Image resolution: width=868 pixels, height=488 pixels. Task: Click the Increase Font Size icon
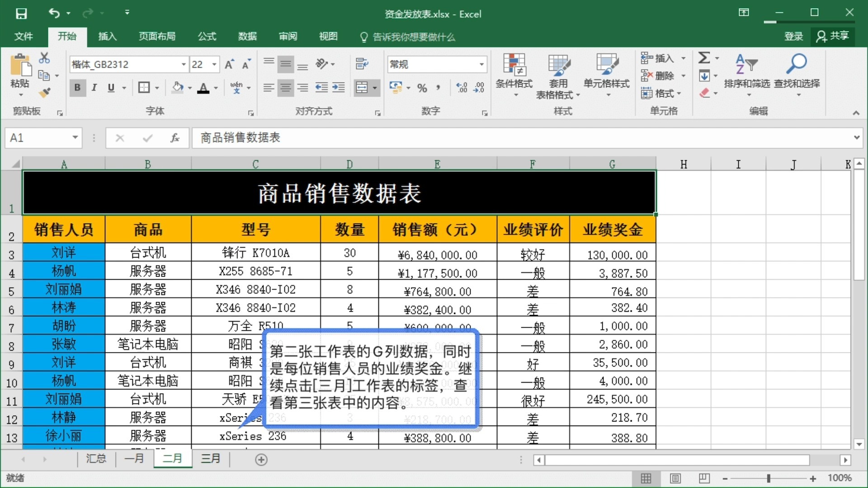[228, 64]
